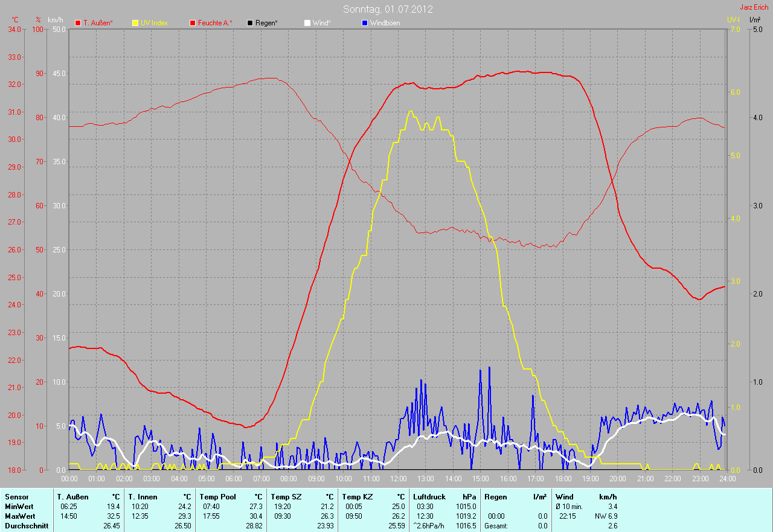Screen dimensions: 773x532
Task: Click the blue Windböen legend swatch
Action: (x=364, y=23)
